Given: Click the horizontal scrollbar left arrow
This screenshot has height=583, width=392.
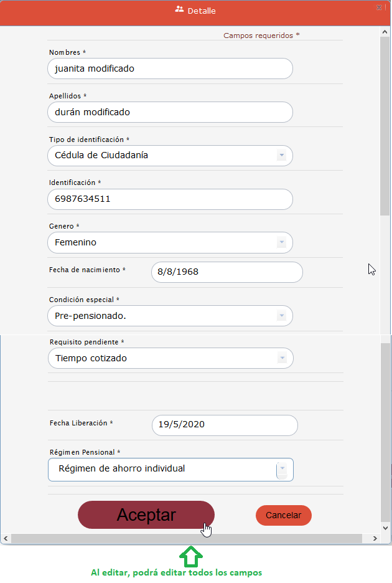Looking at the screenshot, I should point(6,538).
